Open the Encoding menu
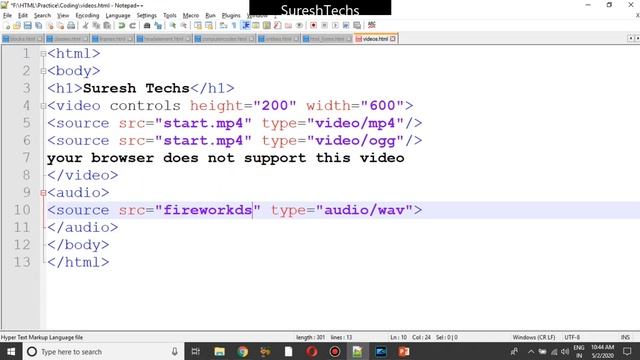The image size is (640, 360). coord(87,16)
